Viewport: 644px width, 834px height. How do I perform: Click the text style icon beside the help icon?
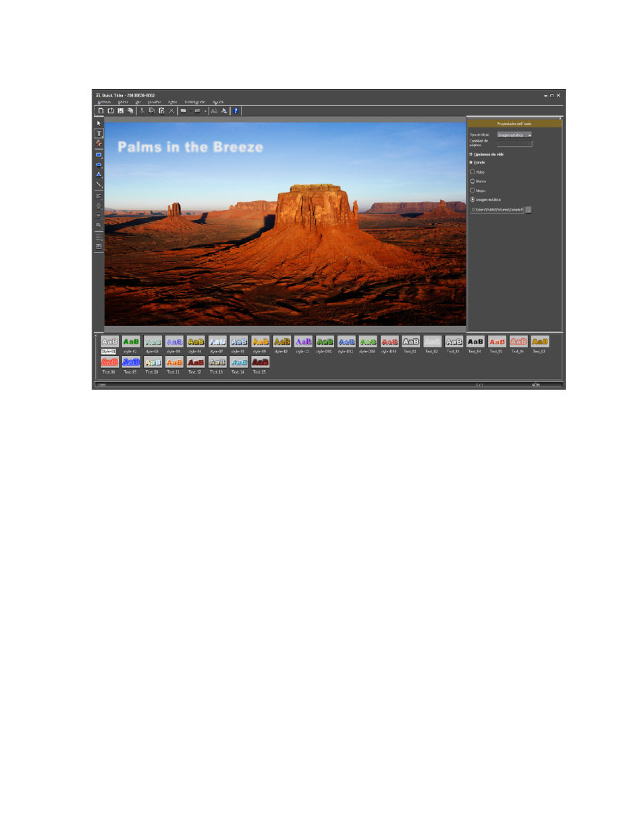[224, 111]
